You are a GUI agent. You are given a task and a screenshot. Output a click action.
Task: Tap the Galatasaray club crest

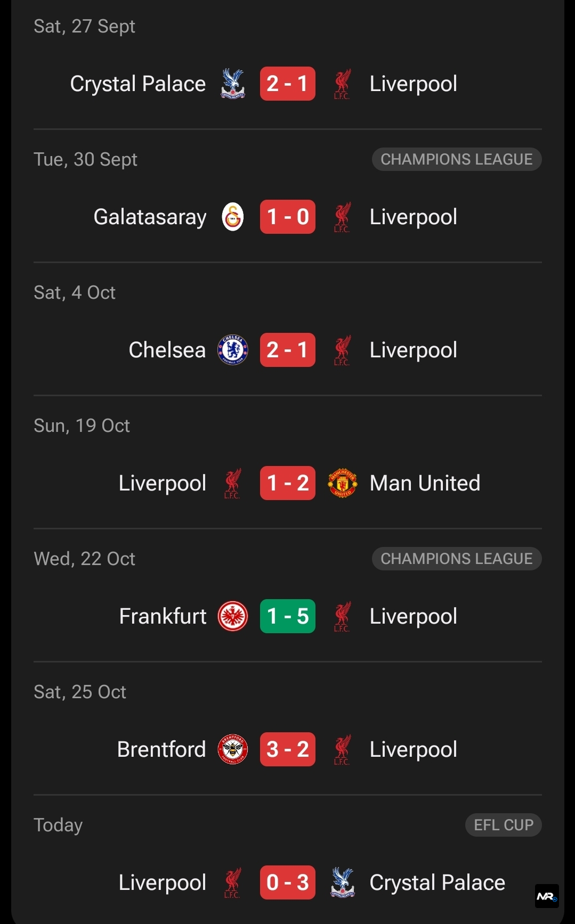point(233,217)
